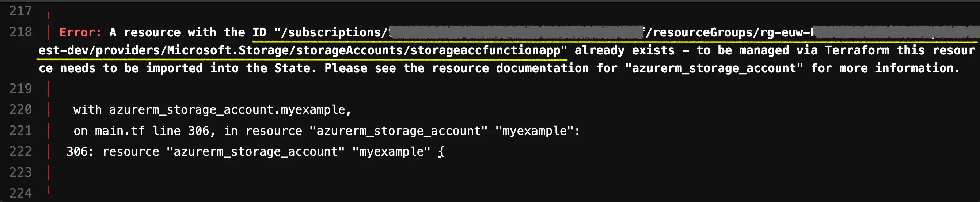Click the words "already exists"
This screenshot has width=980, height=202.
pyautogui.click(x=624, y=50)
